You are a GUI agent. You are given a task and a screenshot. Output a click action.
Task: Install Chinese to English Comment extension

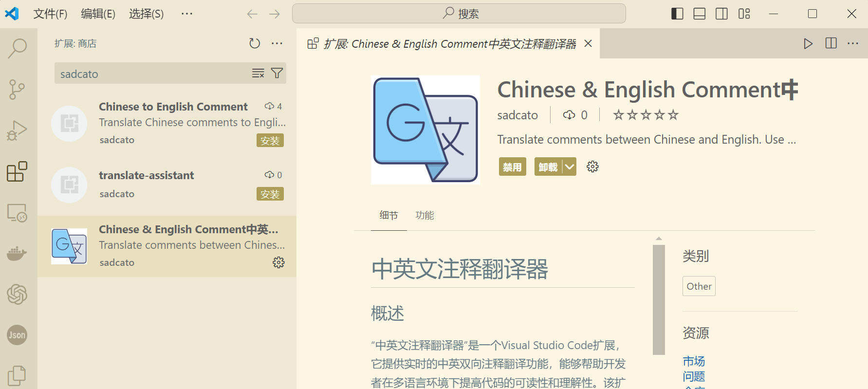click(270, 141)
